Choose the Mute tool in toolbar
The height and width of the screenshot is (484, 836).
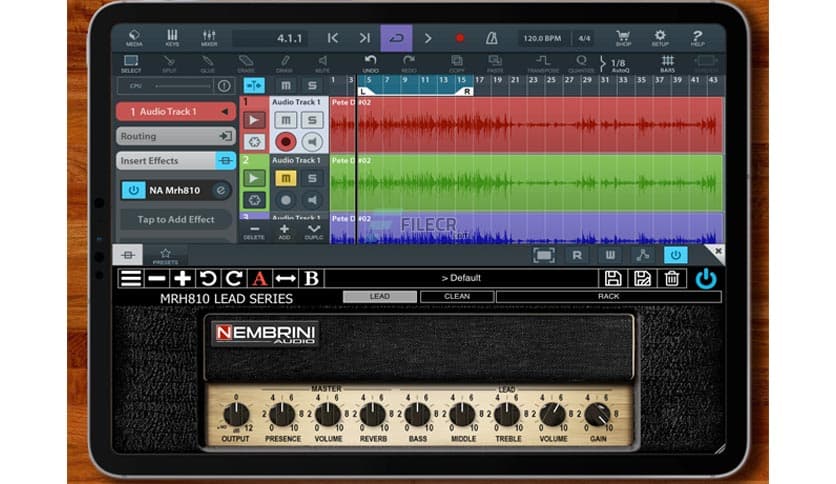[322, 64]
